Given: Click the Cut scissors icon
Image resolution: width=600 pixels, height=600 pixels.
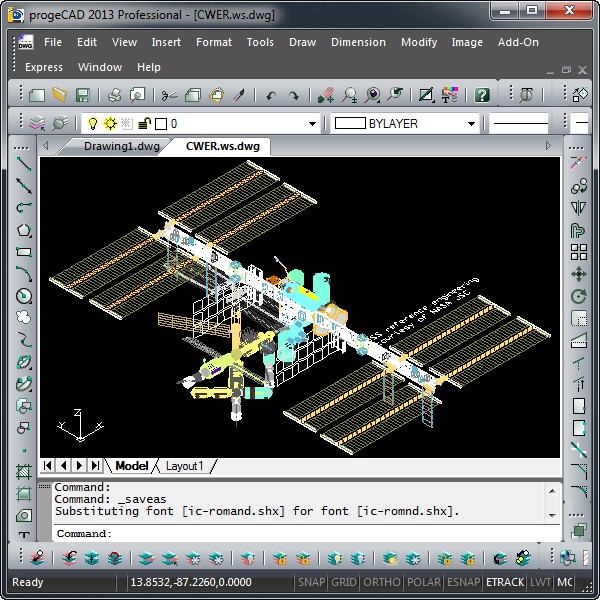Looking at the screenshot, I should coord(168,95).
